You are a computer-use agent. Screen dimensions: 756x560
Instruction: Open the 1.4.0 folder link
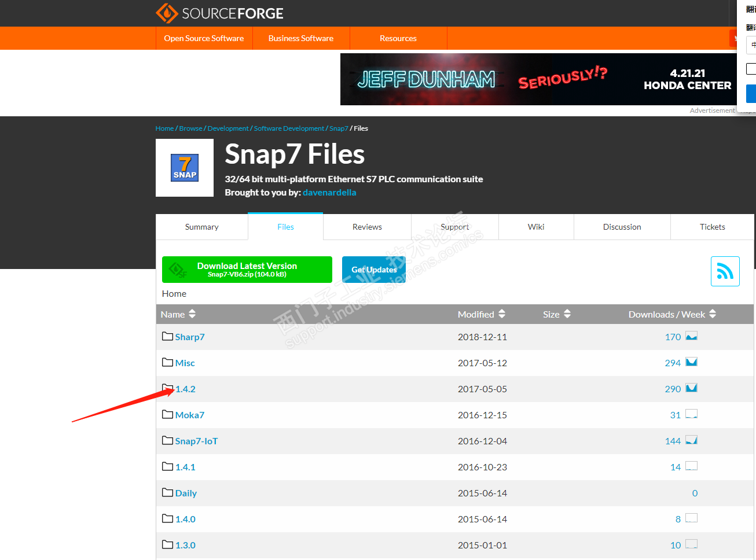[x=185, y=519]
